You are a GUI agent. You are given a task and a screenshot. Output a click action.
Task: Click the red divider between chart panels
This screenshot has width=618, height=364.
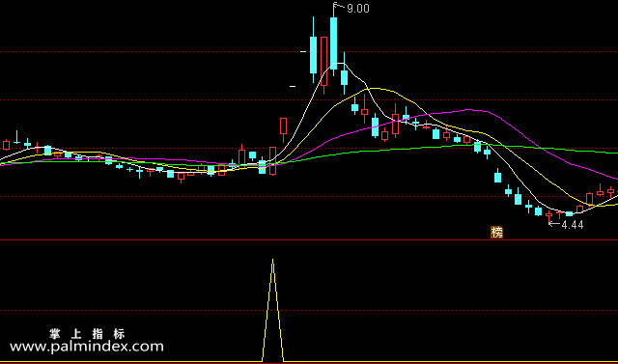309,239
